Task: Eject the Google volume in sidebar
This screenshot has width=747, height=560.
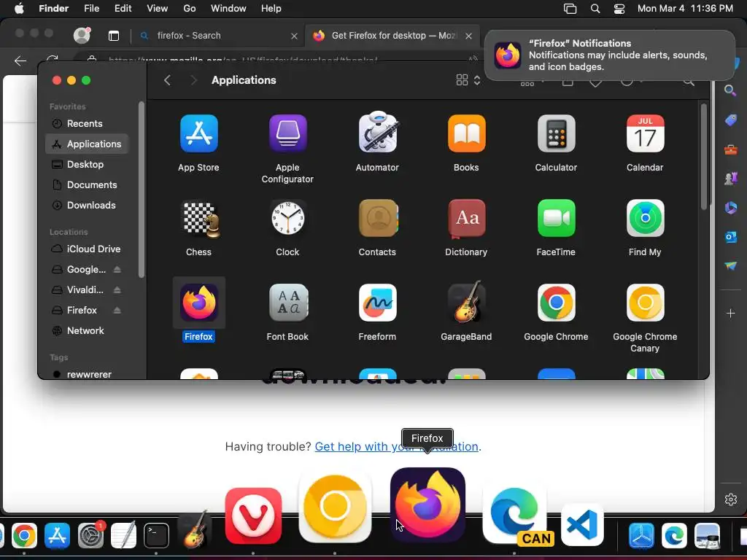Action: pyautogui.click(x=117, y=270)
